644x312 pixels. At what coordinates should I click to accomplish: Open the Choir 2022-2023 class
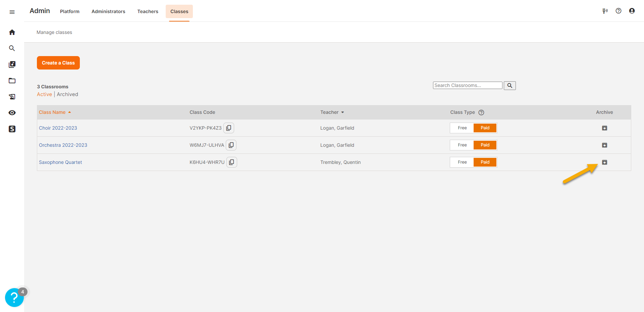click(x=58, y=128)
